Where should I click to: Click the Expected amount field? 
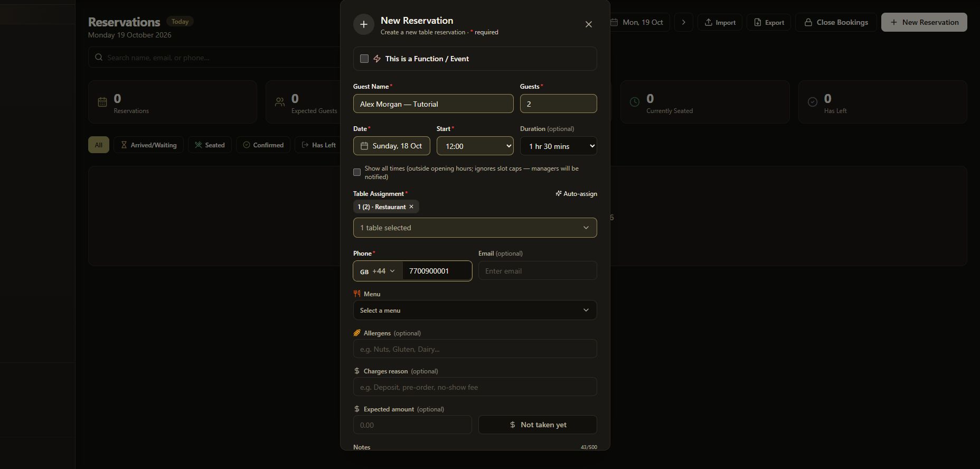[412, 425]
